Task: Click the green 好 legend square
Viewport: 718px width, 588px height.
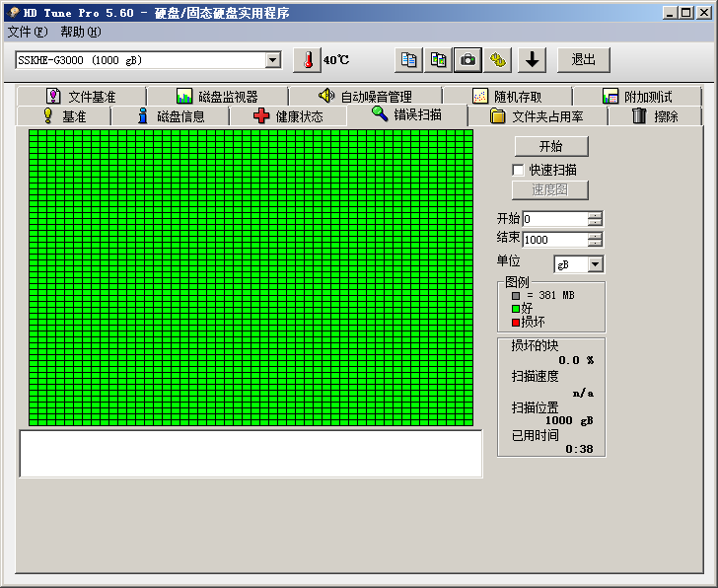Action: click(x=516, y=309)
